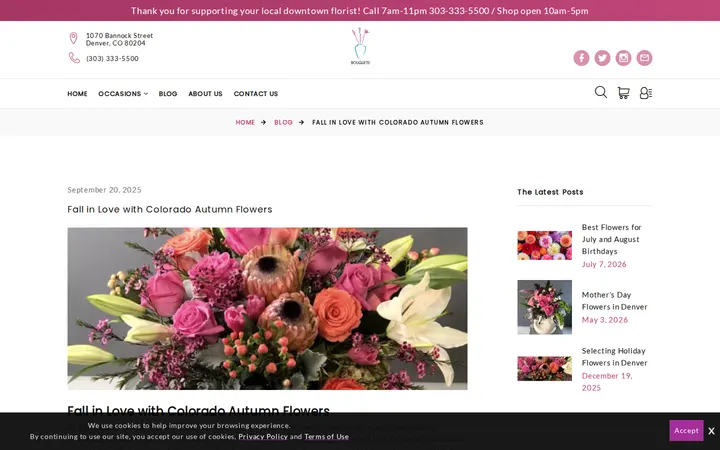
Task: Open the search magnifier icon
Action: 601,92
